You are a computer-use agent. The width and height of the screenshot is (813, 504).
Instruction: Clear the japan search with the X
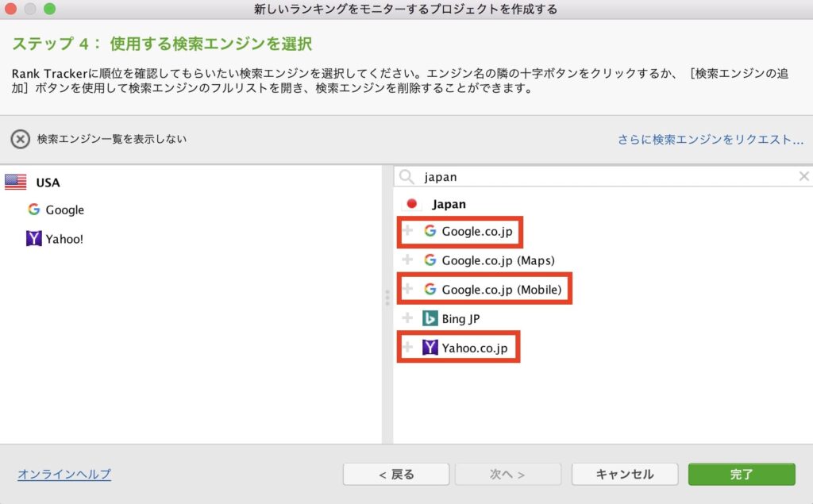[803, 176]
